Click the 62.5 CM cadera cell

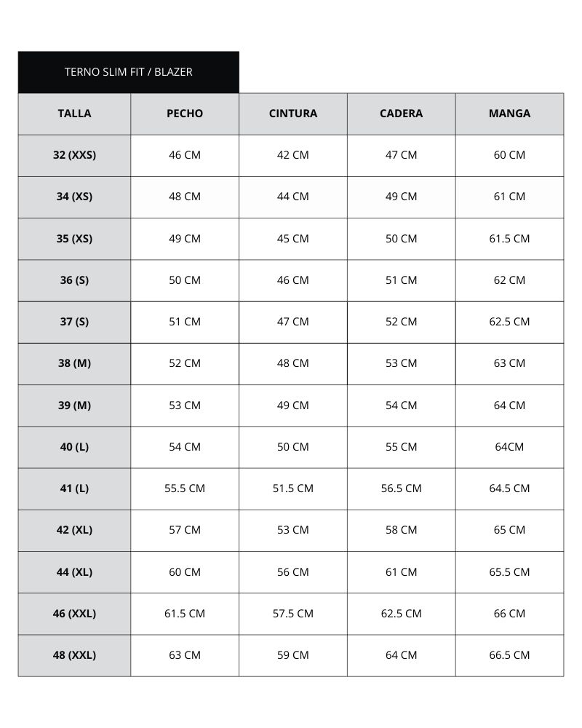tap(401, 614)
